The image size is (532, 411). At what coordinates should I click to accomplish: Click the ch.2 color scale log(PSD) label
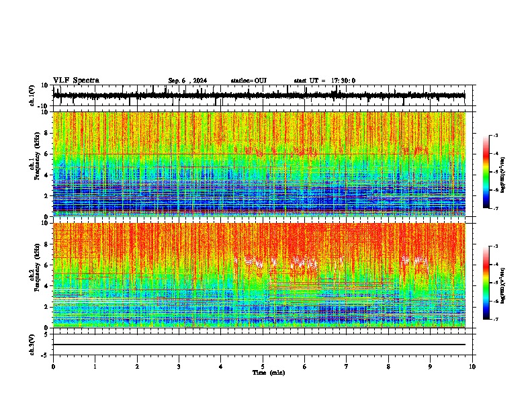502,285
